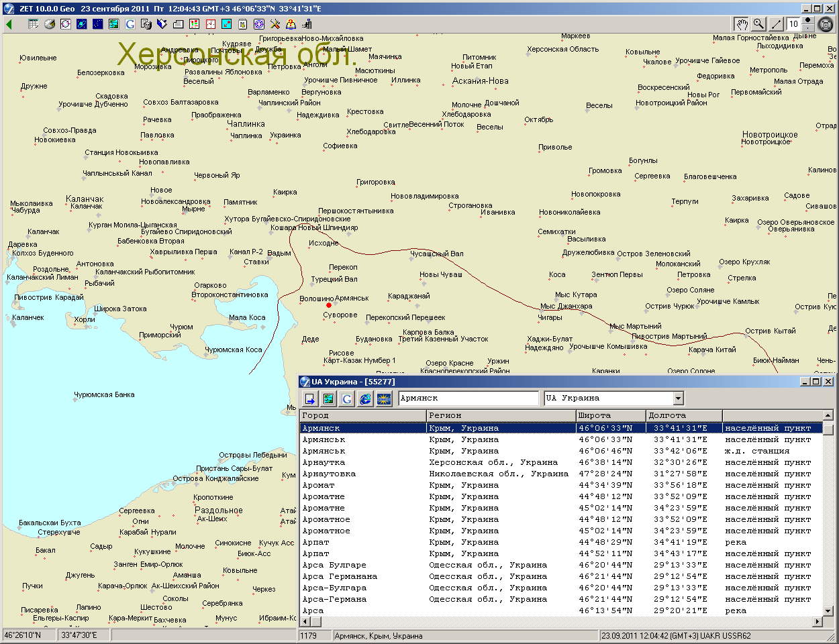Click the red clock icon in the toolbar
839x644 pixels.
210,24
